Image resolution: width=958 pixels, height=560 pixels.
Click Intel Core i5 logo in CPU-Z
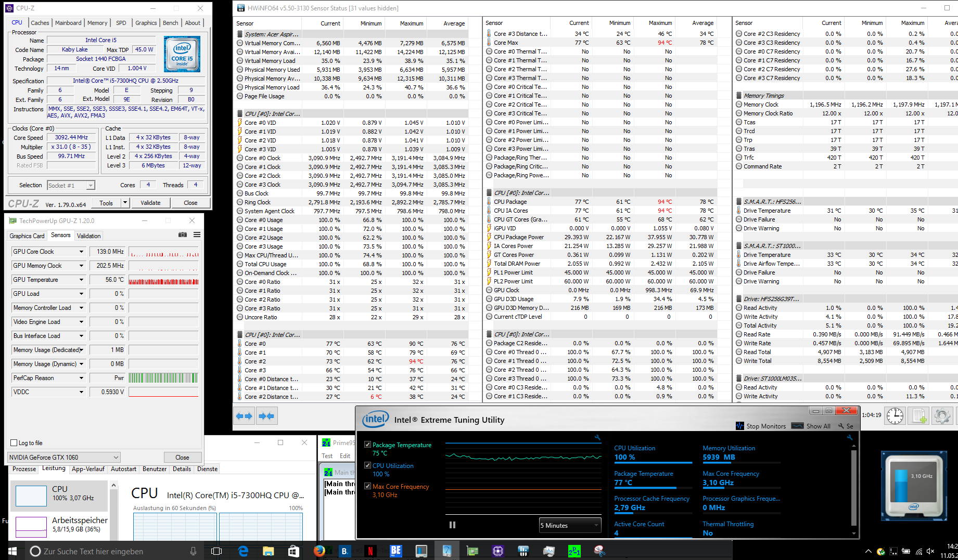coord(182,54)
